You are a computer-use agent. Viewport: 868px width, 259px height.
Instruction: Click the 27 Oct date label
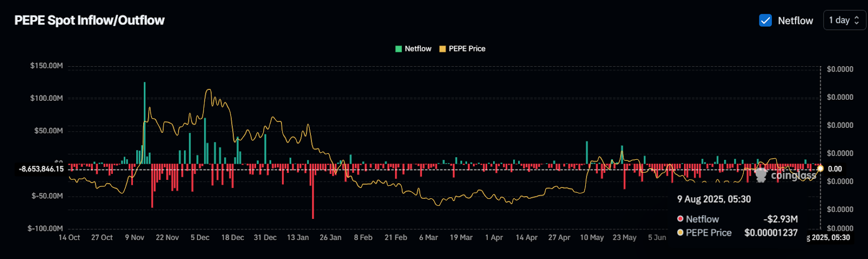click(x=102, y=237)
